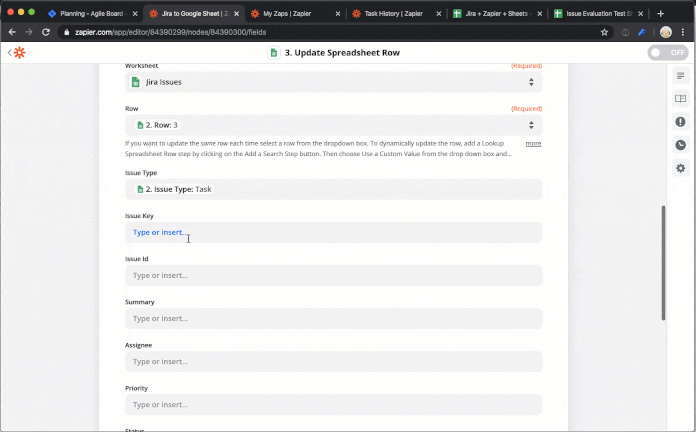Toggle the Zap OFF switch on
Image resolution: width=696 pixels, height=432 pixels.
(668, 53)
